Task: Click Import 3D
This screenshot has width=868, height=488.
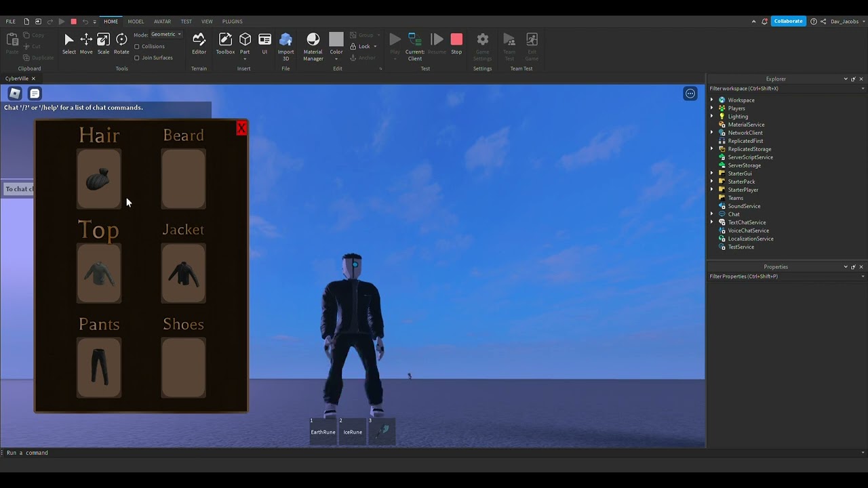Action: pos(285,46)
